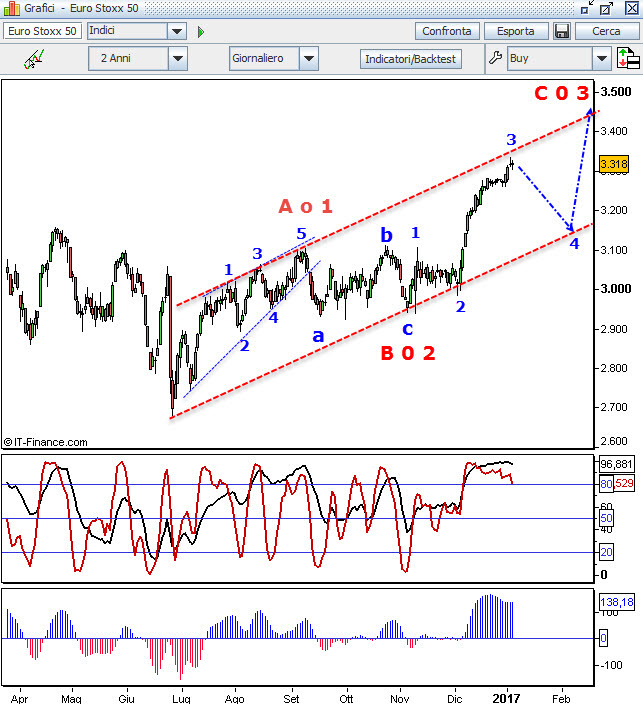The height and width of the screenshot is (704, 643).
Task: Click the green play arrow icon
Action: tap(201, 32)
